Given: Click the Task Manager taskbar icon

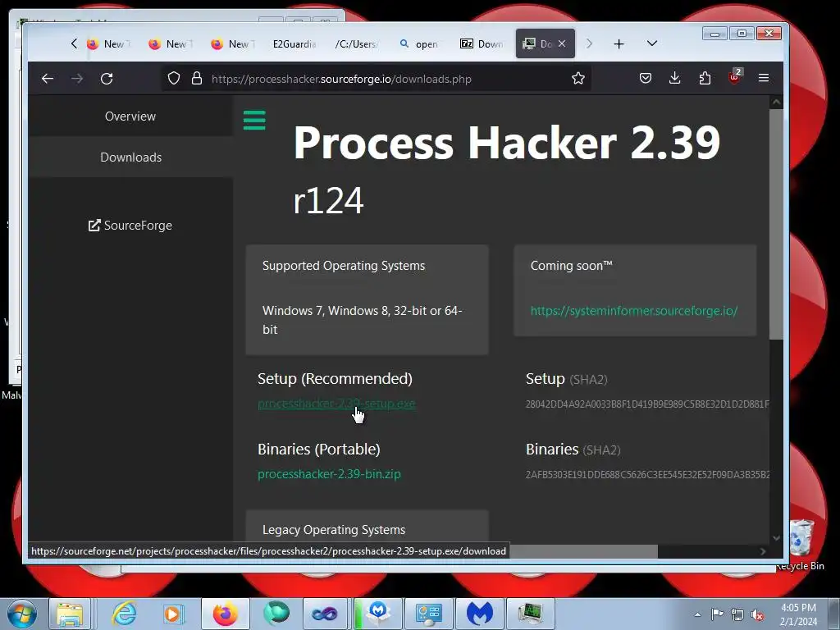Looking at the screenshot, I should [531, 614].
